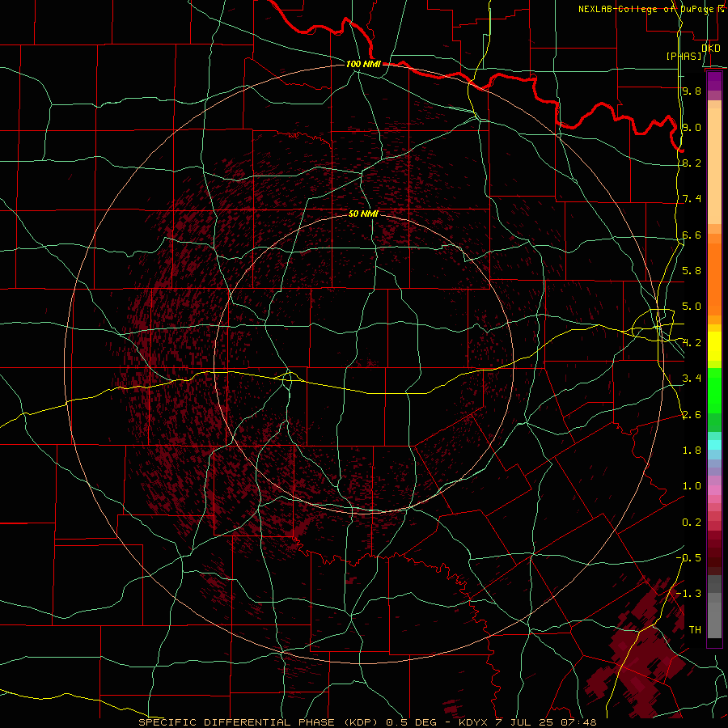Screen dimensions: 728x728
Task: Click the 100 NMI range ring label
Action: [363, 64]
